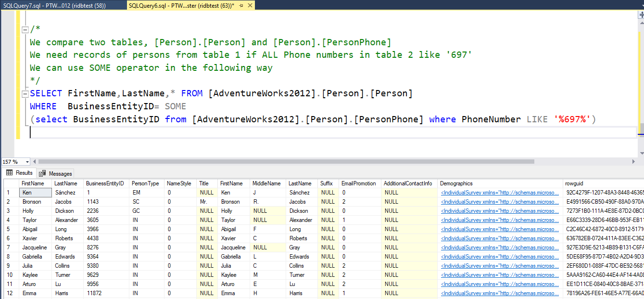This screenshot has width=644, height=299.
Task: Select row 5 using its row header
Action: (x=11, y=229)
